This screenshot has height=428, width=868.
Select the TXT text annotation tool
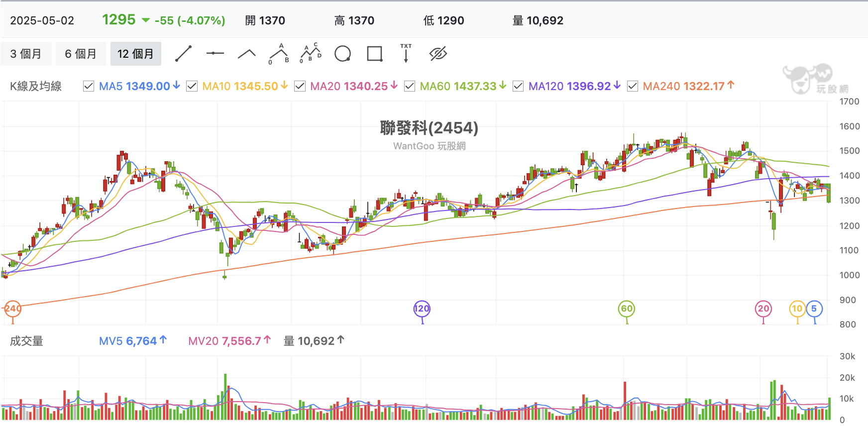coord(406,53)
